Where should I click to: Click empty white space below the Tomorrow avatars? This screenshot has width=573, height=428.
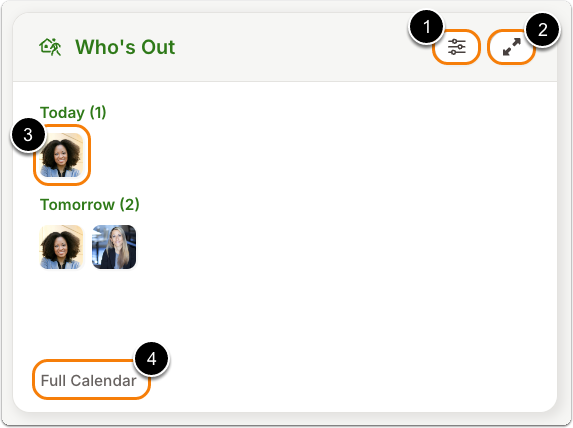click(x=285, y=311)
